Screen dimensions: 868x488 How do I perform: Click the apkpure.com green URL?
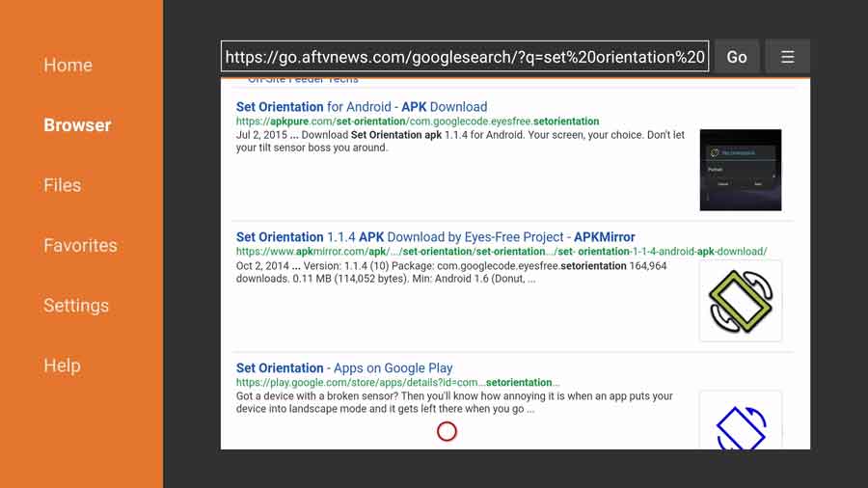418,122
